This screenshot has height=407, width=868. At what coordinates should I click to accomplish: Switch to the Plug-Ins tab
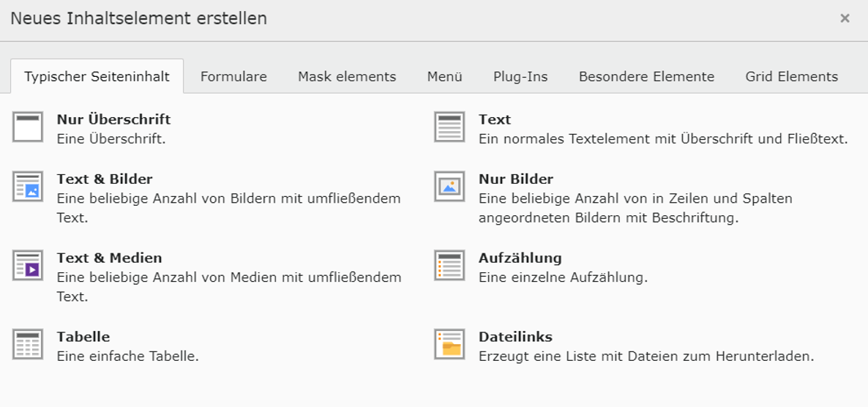[520, 77]
